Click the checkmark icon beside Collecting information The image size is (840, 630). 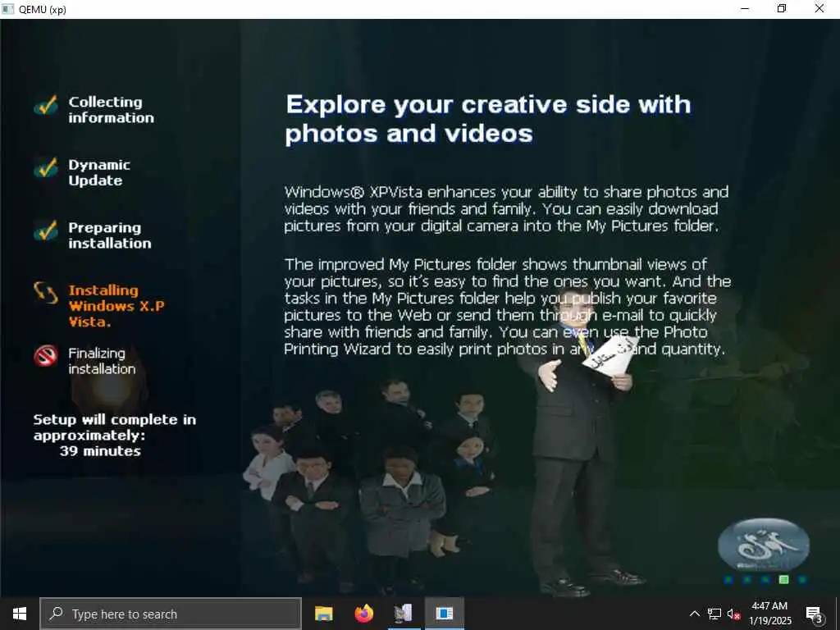click(x=46, y=105)
